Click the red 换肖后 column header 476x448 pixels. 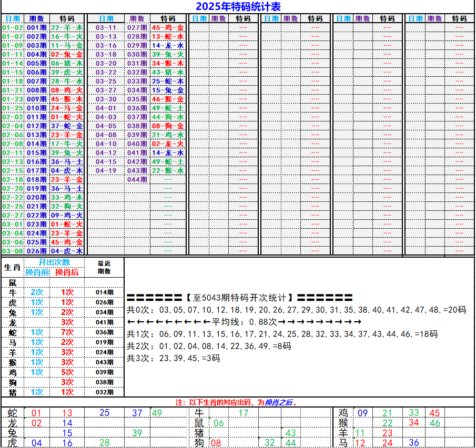67,272
